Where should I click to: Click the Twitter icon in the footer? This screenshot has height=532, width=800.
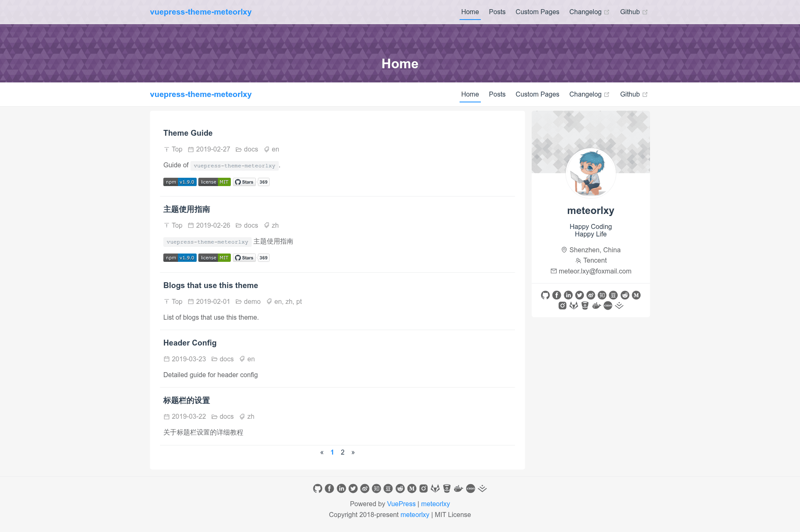(353, 489)
